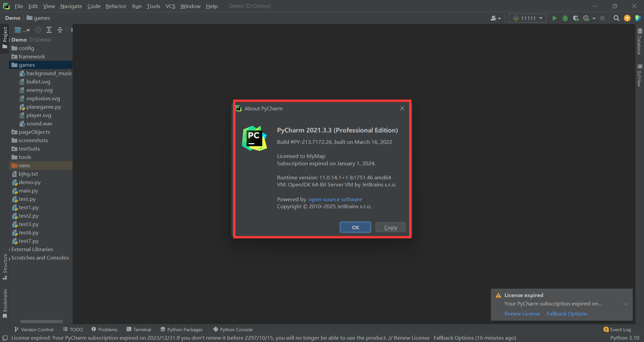Image resolution: width=644 pixels, height=342 pixels.
Task: Select planegame.py in the games folder
Action: [x=44, y=107]
